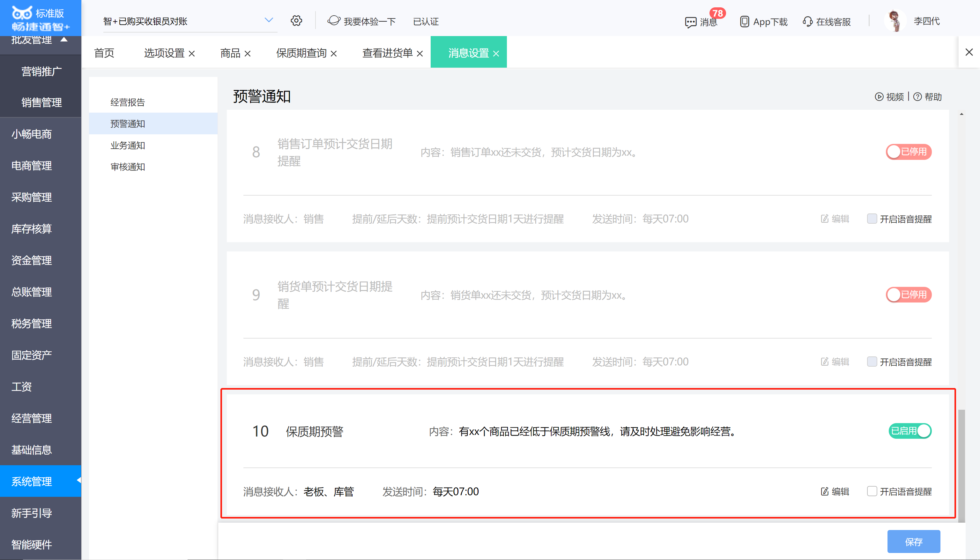The height and width of the screenshot is (560, 980).
Task: Click user avatar of 李四代
Action: (895, 21)
